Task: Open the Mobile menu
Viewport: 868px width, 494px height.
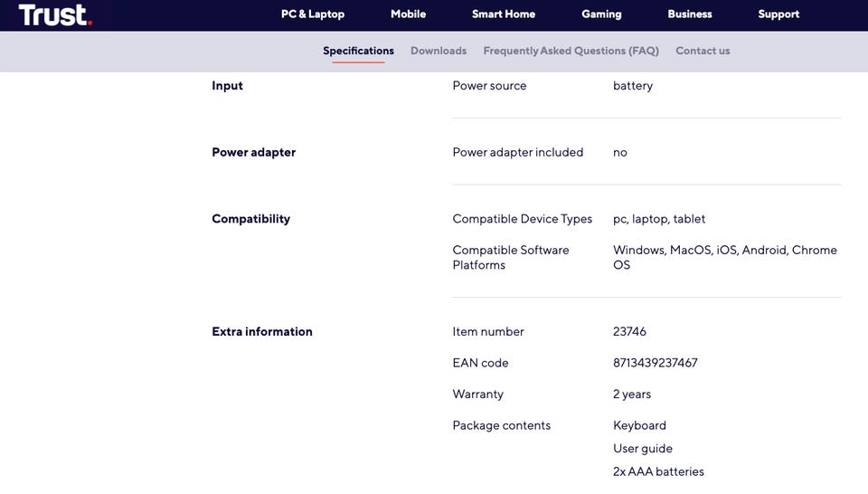Action: tap(408, 14)
